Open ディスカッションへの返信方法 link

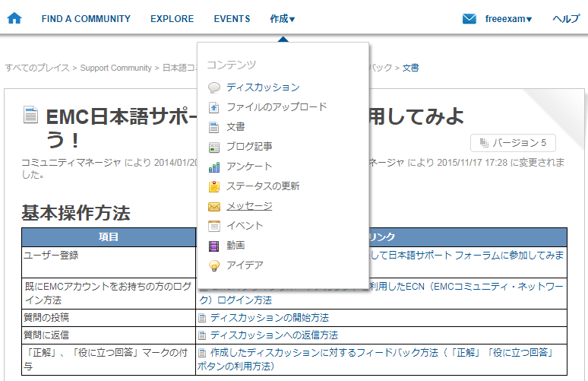click(x=273, y=335)
